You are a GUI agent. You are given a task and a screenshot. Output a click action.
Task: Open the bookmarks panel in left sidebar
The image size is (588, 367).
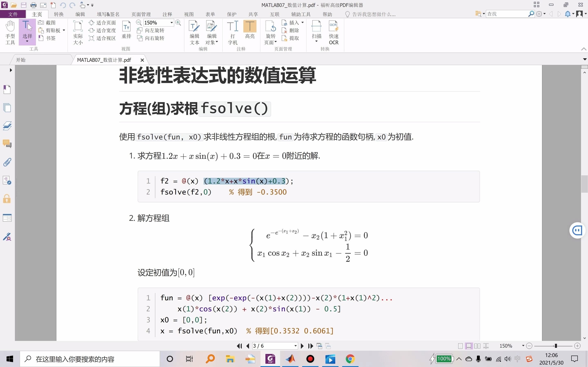pos(7,90)
